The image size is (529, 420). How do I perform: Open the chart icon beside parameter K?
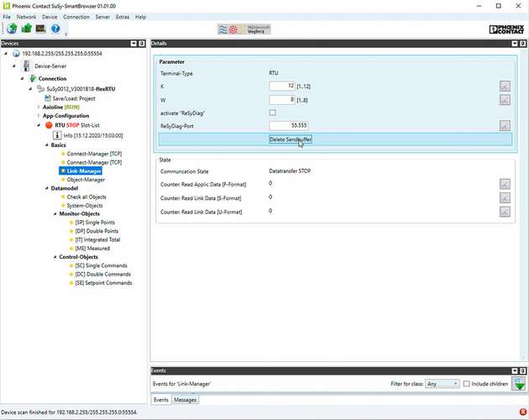[505, 86]
